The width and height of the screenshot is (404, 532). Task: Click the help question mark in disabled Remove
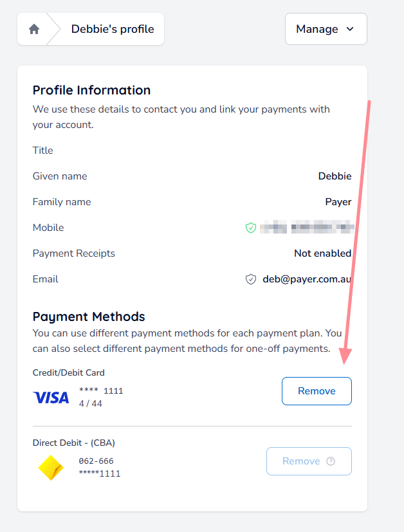click(x=331, y=461)
